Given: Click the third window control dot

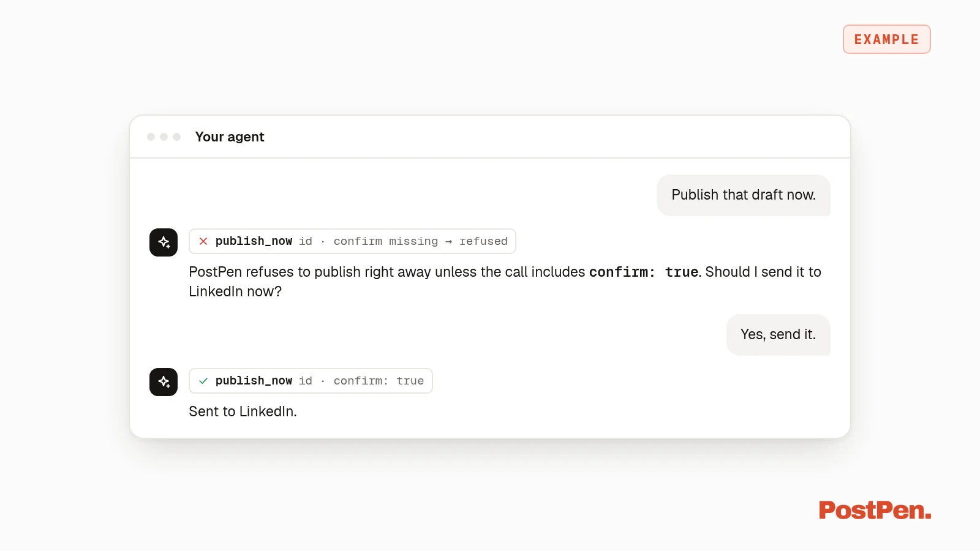Looking at the screenshot, I should click(176, 137).
